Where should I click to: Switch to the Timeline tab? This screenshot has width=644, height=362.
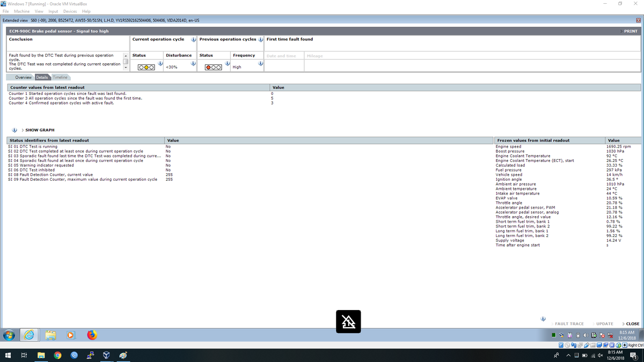click(x=60, y=77)
